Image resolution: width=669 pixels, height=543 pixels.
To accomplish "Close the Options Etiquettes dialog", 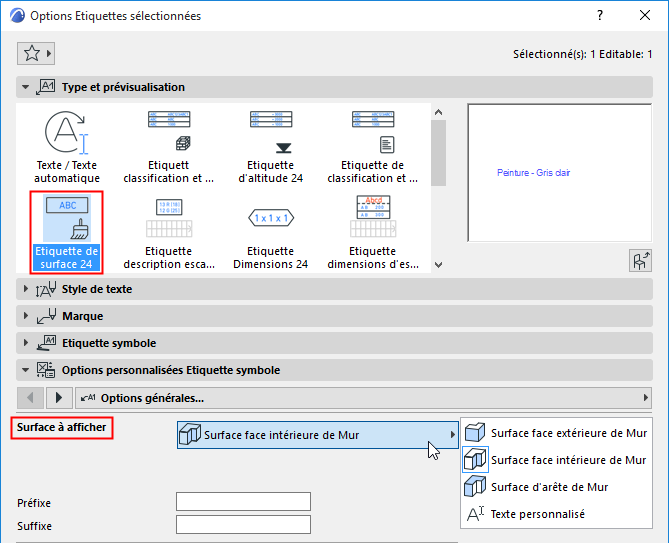I will [x=645, y=15].
